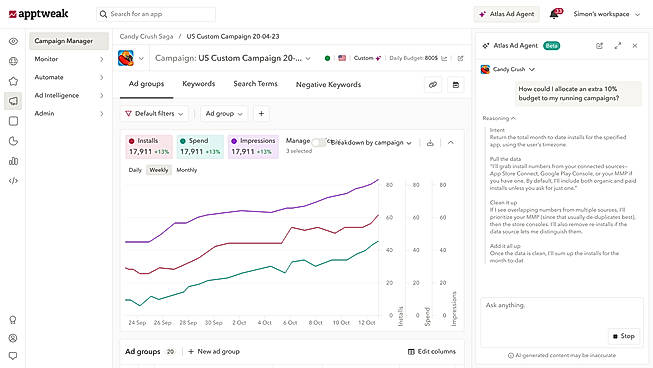Screen dimensions: 653x368
Task: Expand the Atlas Ad Agent panel
Action: tap(618, 46)
